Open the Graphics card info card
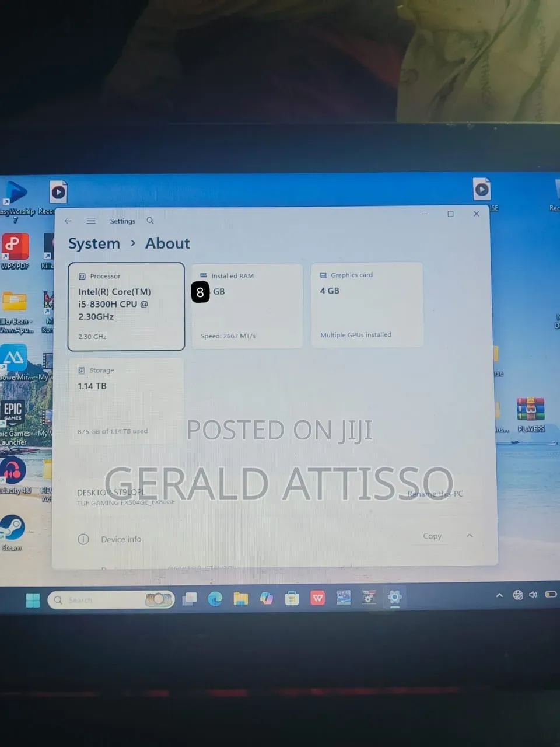This screenshot has width=560, height=747. (367, 305)
